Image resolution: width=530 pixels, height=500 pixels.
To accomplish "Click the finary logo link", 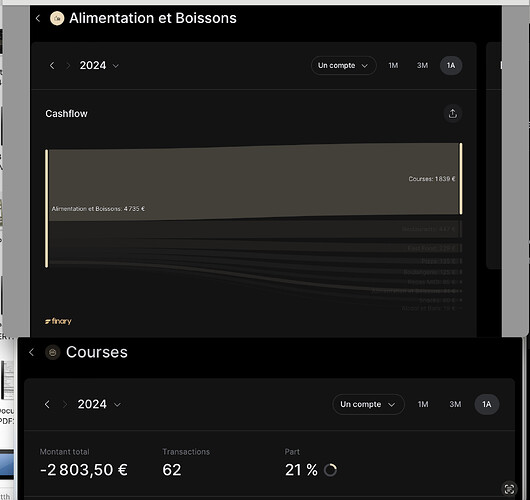I will (x=58, y=321).
